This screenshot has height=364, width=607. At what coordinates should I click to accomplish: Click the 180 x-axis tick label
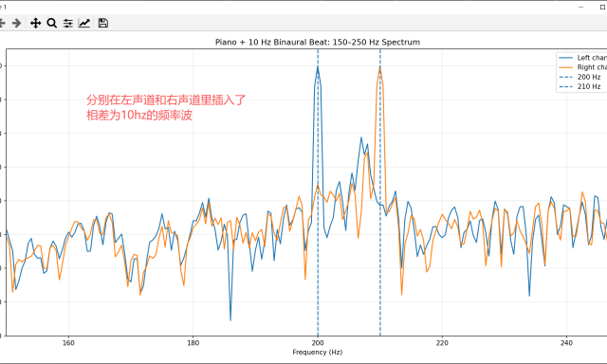[193, 343]
